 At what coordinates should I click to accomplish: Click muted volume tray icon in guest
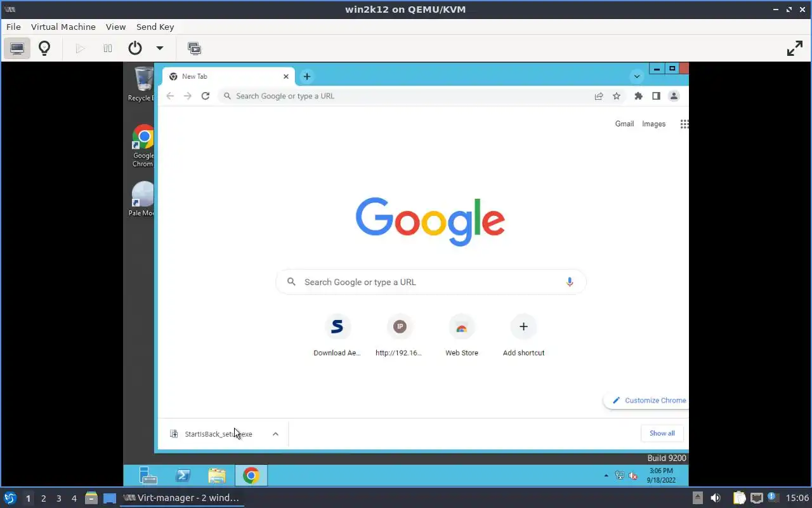pos(632,476)
